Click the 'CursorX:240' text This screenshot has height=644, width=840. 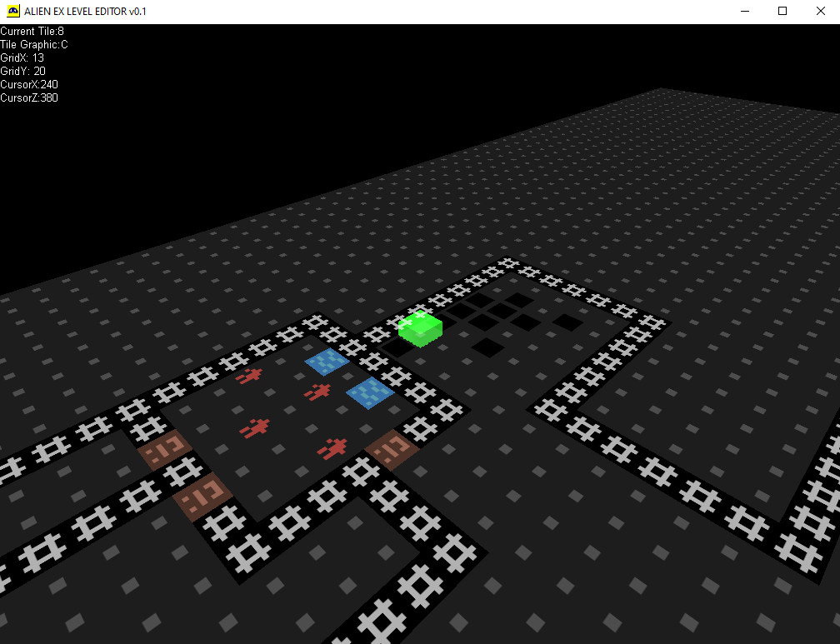29,85
